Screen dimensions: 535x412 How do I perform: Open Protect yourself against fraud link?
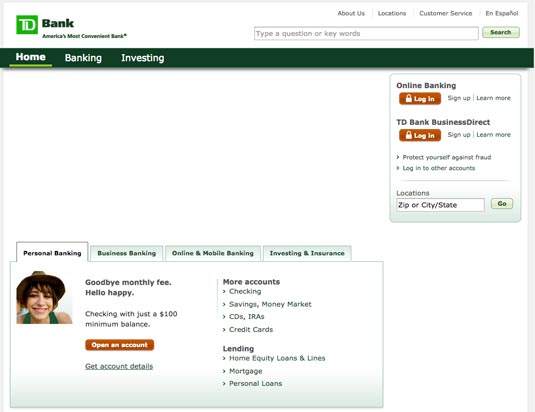[x=447, y=157]
